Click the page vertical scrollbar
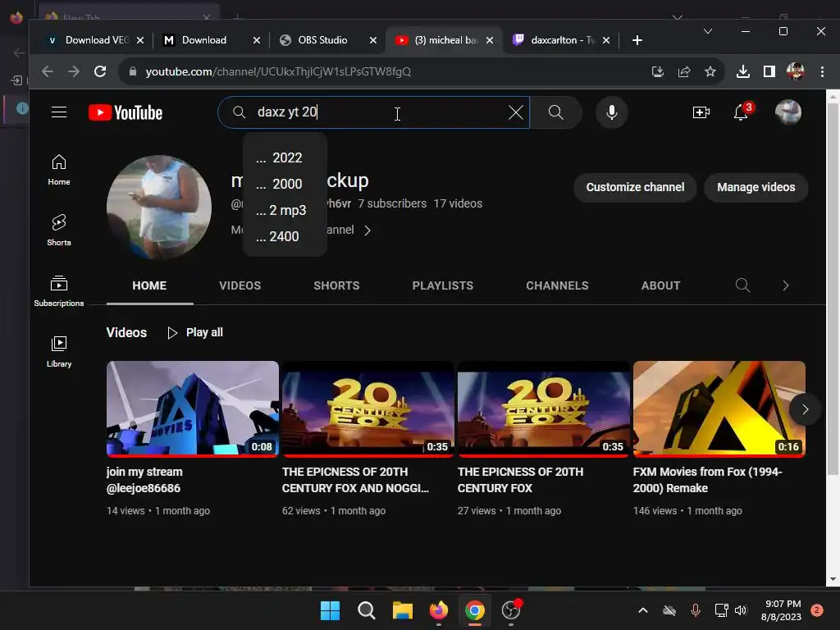 click(x=833, y=289)
